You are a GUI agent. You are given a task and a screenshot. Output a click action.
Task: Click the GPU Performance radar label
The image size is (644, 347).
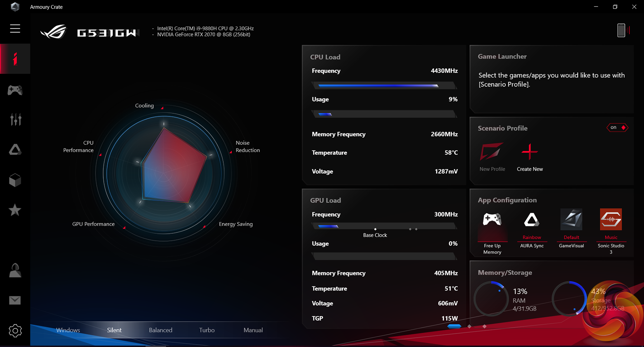(94, 224)
